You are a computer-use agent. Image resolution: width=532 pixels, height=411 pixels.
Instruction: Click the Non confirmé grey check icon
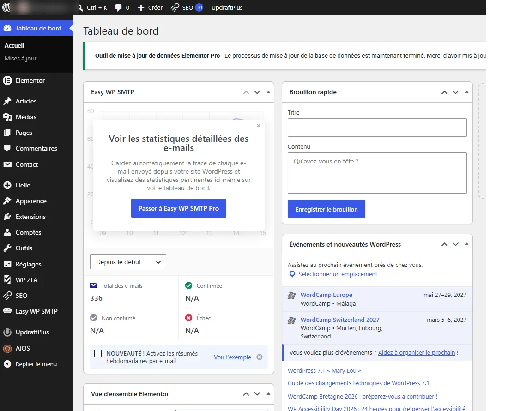coord(94,318)
